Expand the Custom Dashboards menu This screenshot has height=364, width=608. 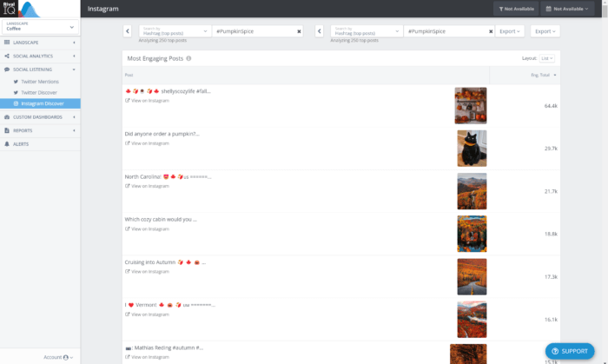(x=40, y=117)
